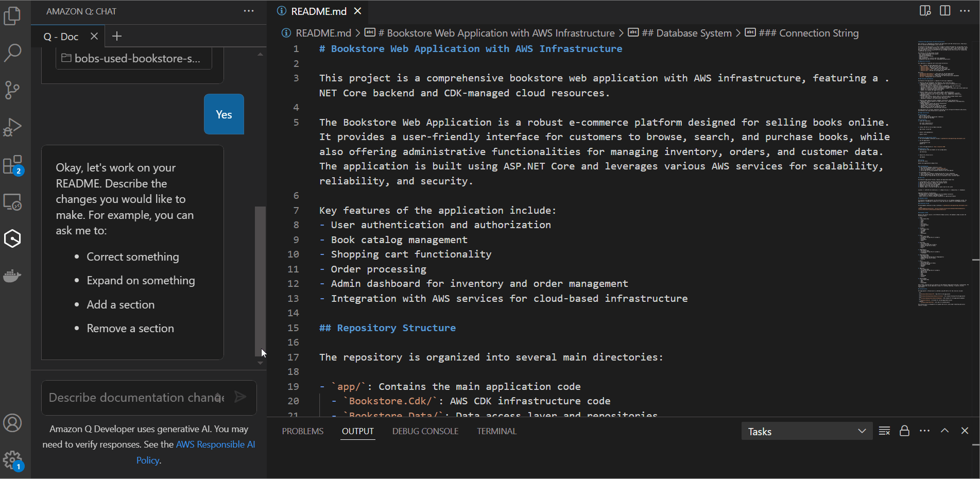Open markdown preview to the side
Viewport: 980px width, 479px height.
(925, 11)
